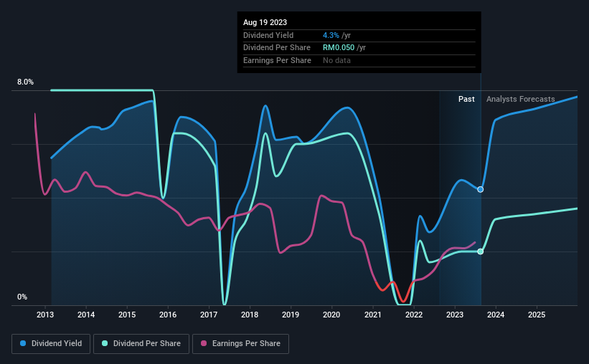Toggle the Dividend Yield legend series
The image size is (589, 364).
tap(51, 344)
